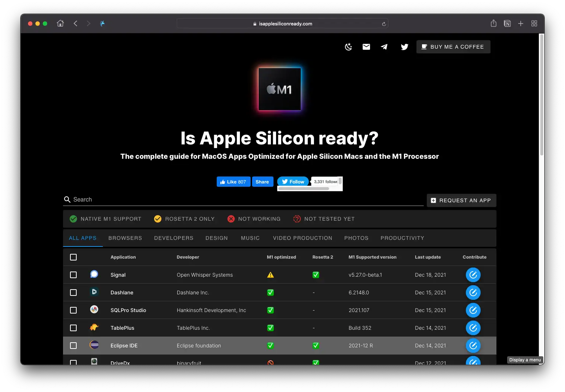Click the TablePlus elephant icon
The image size is (565, 392).
(94, 327)
